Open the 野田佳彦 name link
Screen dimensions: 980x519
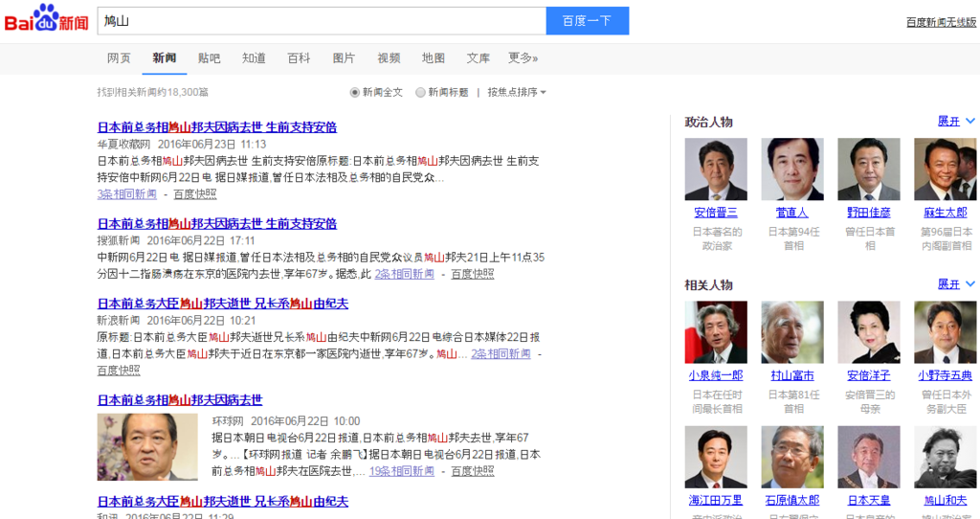tap(869, 213)
